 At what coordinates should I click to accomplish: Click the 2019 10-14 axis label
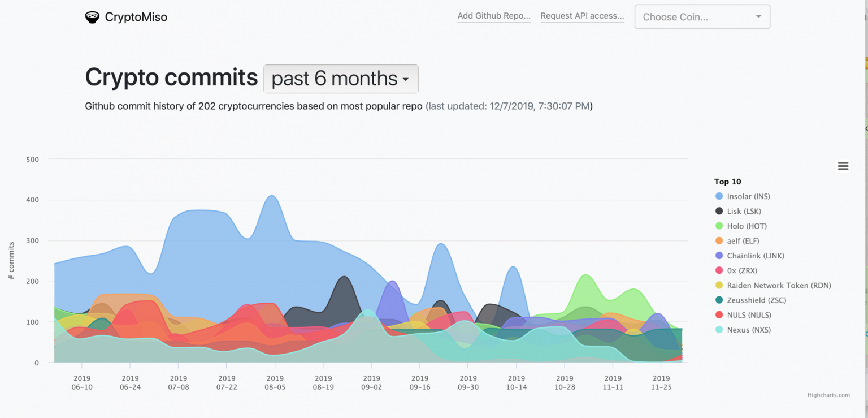coord(517,382)
